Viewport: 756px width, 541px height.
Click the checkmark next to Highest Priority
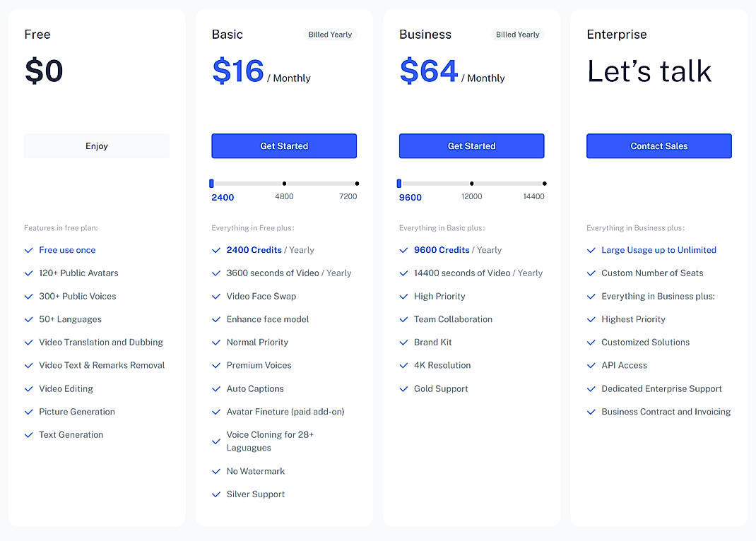click(591, 319)
